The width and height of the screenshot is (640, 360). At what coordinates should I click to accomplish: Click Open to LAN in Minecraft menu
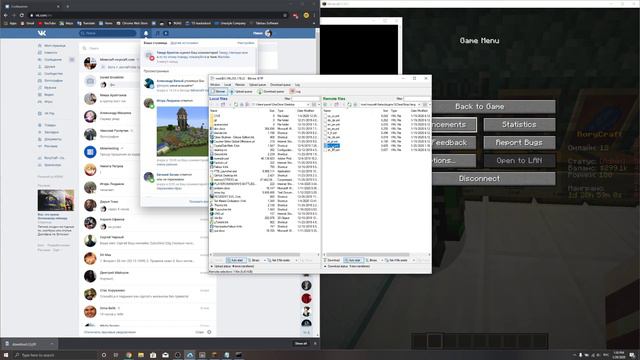[x=519, y=160]
